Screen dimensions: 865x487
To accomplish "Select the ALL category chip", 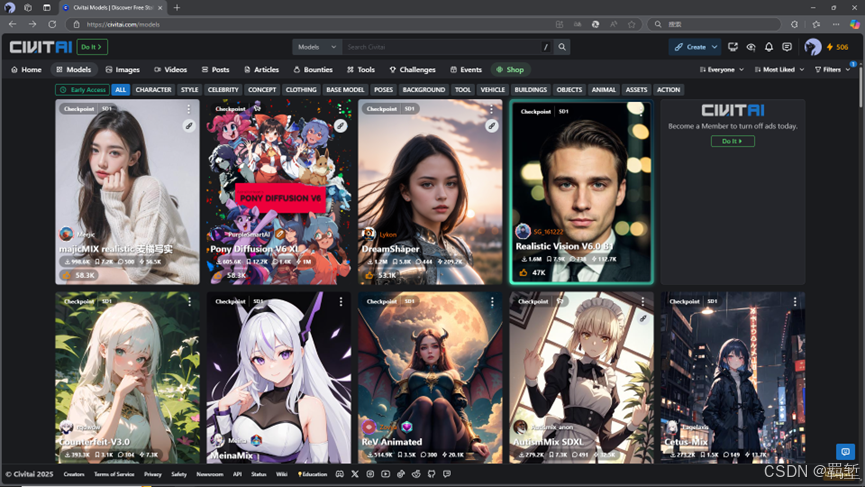I will [x=120, y=90].
